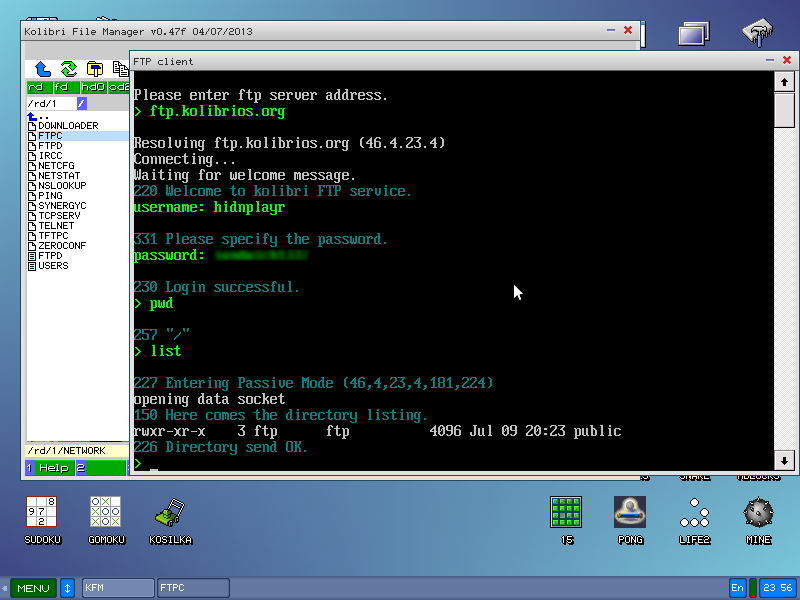
Task: Click the blue arrows taskbar button
Action: 67,588
